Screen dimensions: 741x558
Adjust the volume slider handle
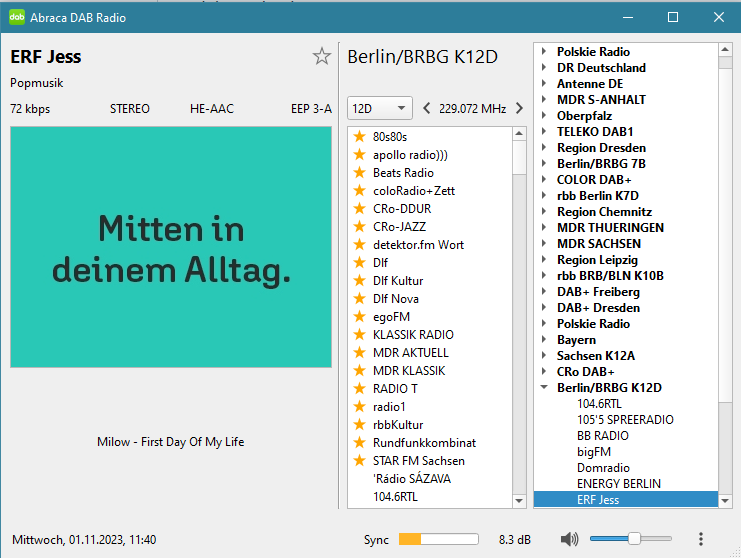click(x=633, y=539)
